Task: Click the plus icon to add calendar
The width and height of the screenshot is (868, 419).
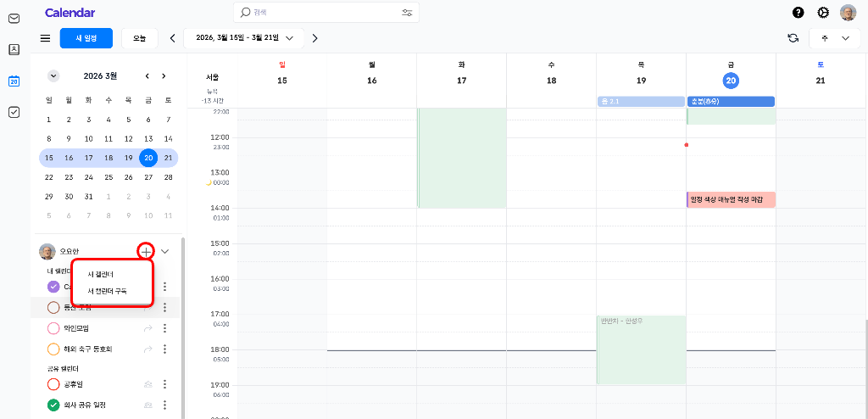Action: (146, 251)
